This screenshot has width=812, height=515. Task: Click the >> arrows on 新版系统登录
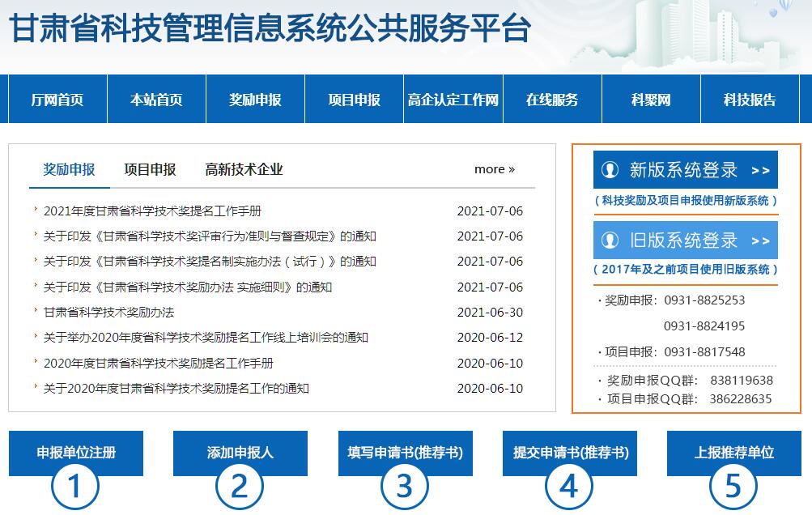coord(760,171)
